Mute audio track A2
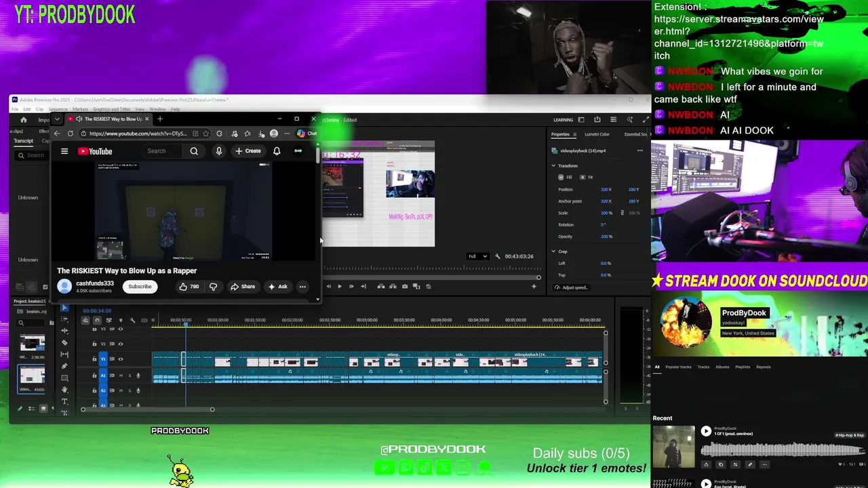The image size is (868, 488). tap(121, 390)
